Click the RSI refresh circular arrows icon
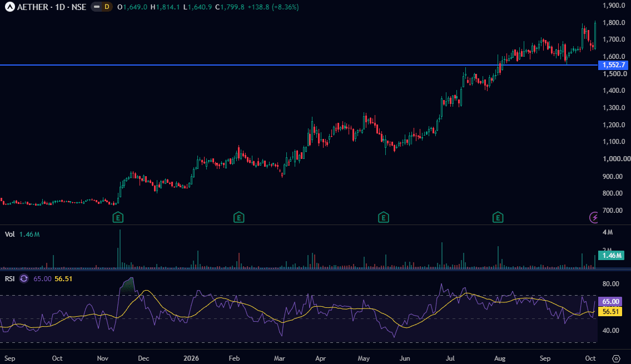 (x=24, y=279)
